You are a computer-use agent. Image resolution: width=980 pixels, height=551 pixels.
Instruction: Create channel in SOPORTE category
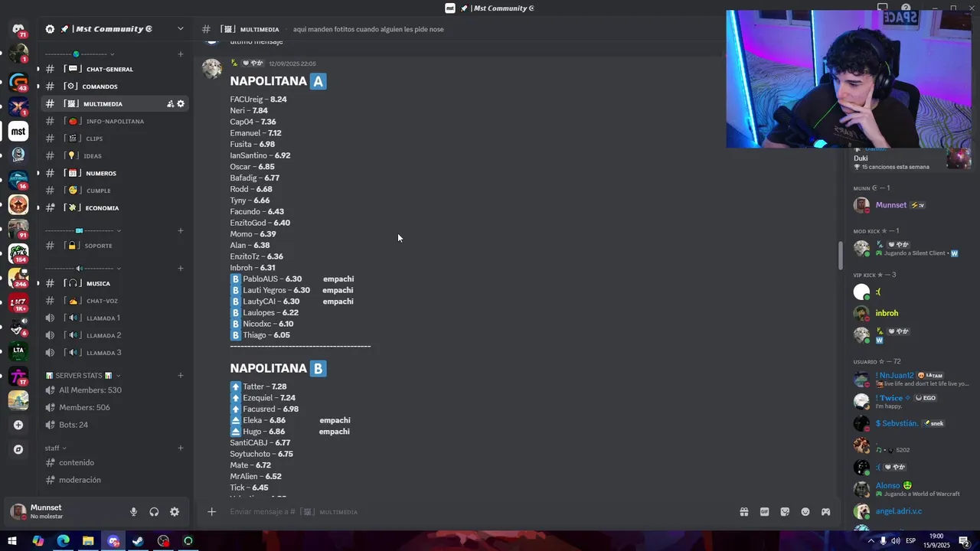pos(181,230)
